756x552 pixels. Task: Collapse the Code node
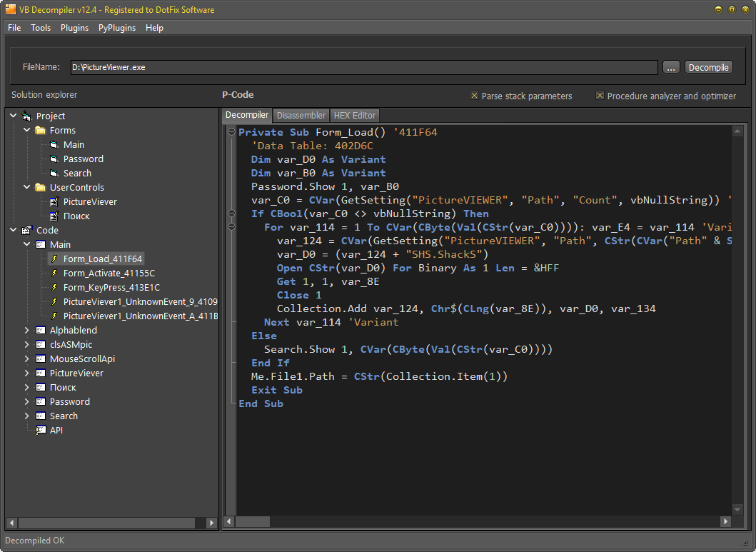(x=13, y=230)
